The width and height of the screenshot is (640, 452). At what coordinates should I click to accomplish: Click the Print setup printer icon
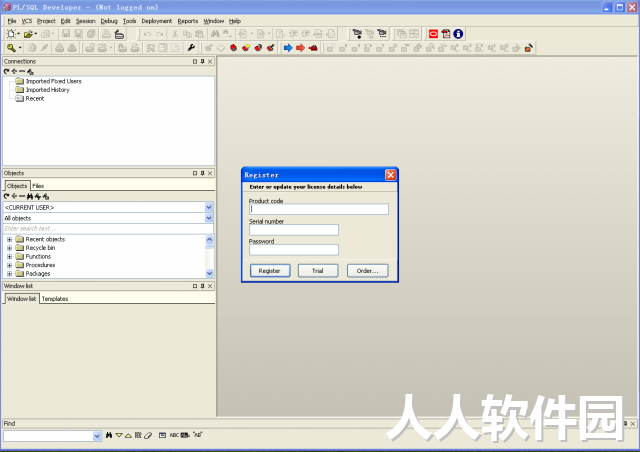point(119,34)
